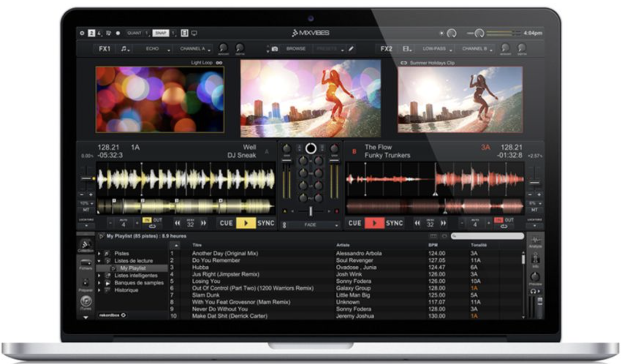Screen dimensions: 622x364
Task: Open the video layout icon in top bar
Action: pos(185,33)
